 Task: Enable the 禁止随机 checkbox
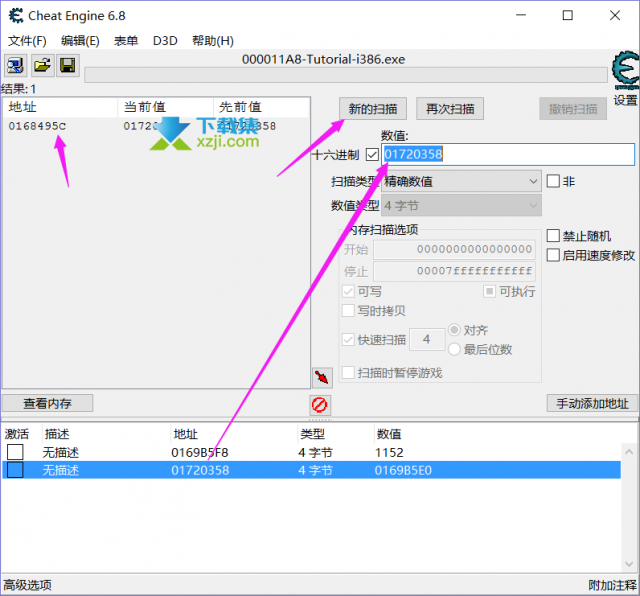click(553, 236)
